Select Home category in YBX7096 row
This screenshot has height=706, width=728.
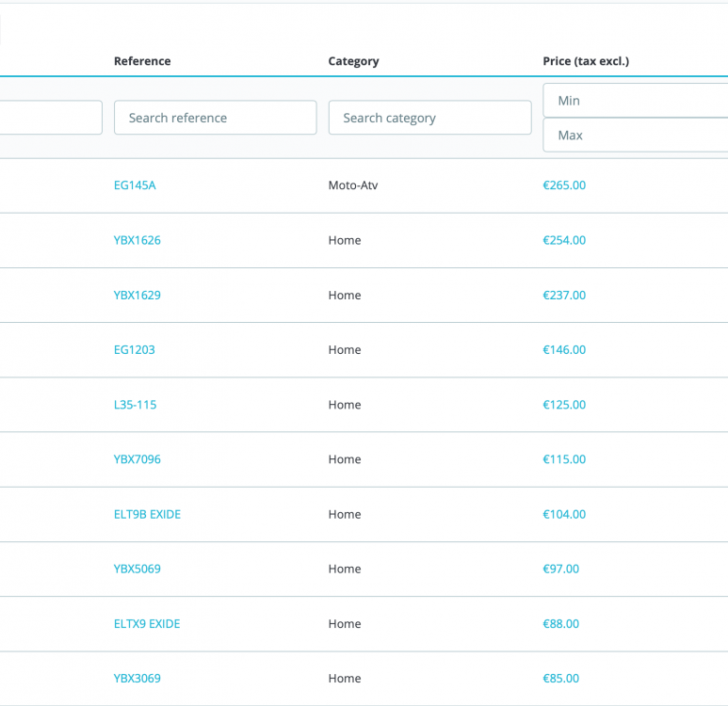point(345,459)
